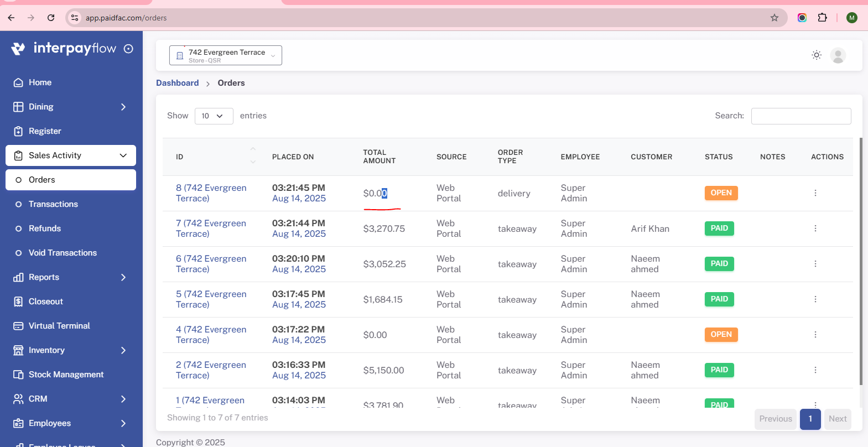Expand the Employees menu chevron
The height and width of the screenshot is (447, 868).
point(123,423)
